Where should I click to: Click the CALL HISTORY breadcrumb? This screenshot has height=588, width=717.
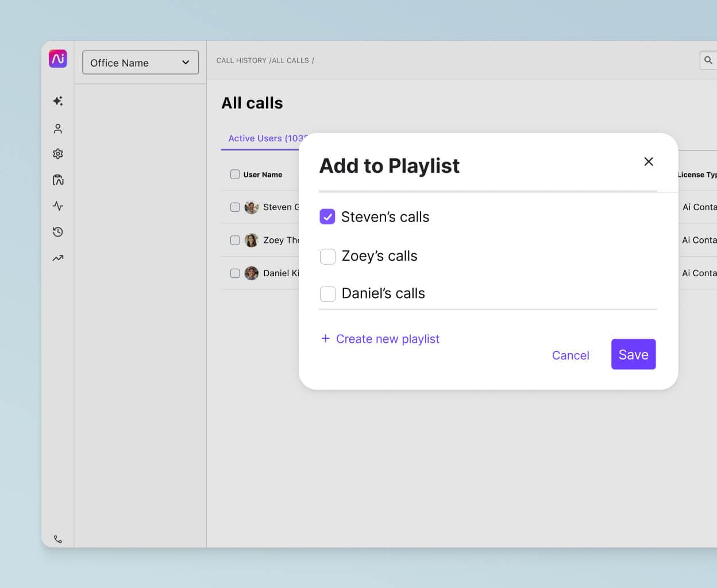[241, 60]
